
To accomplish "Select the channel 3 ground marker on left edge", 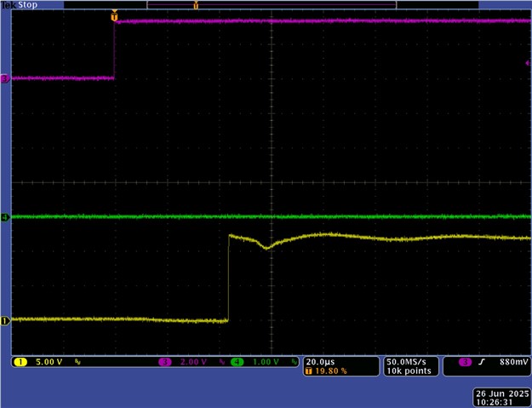I will coord(5,79).
